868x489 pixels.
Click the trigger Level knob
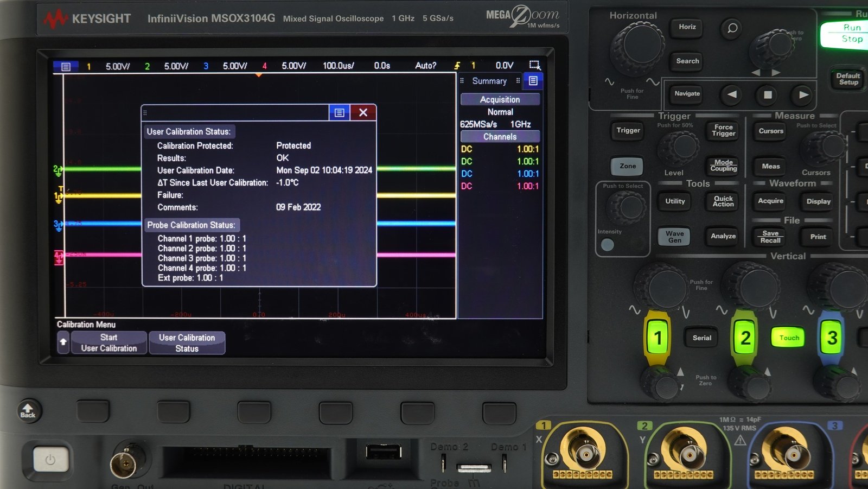point(680,146)
